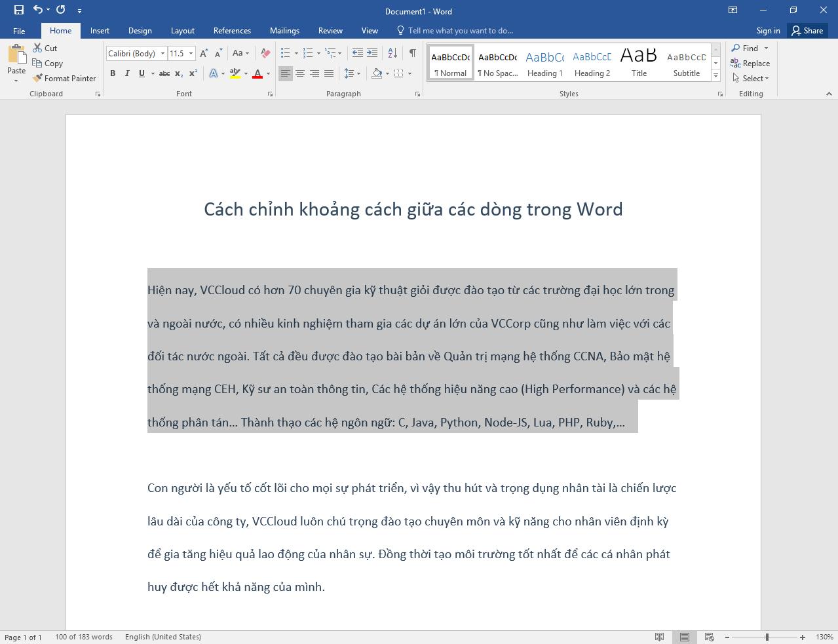
Task: Cut the selected text
Action: [45, 48]
